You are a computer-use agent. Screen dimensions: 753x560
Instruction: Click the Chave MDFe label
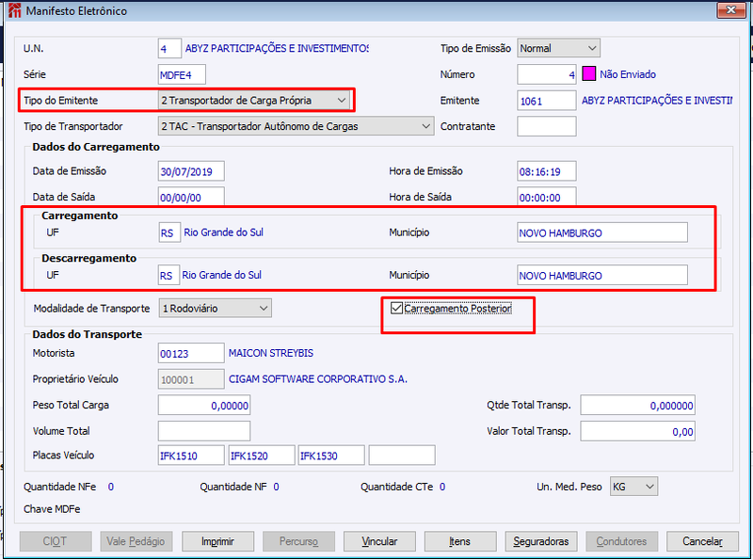(52, 509)
